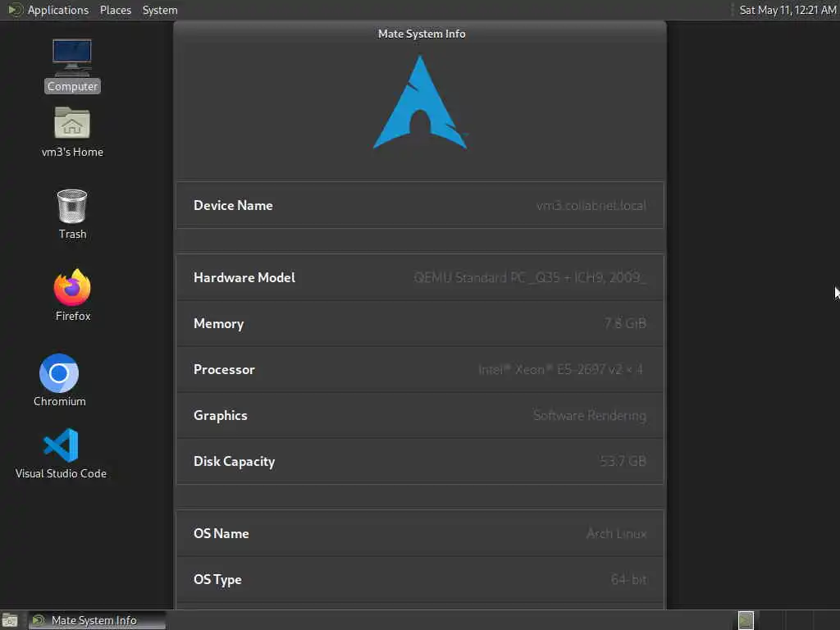Select the Mate System Info taskbar button
This screenshot has width=840, height=630.
coord(97,620)
